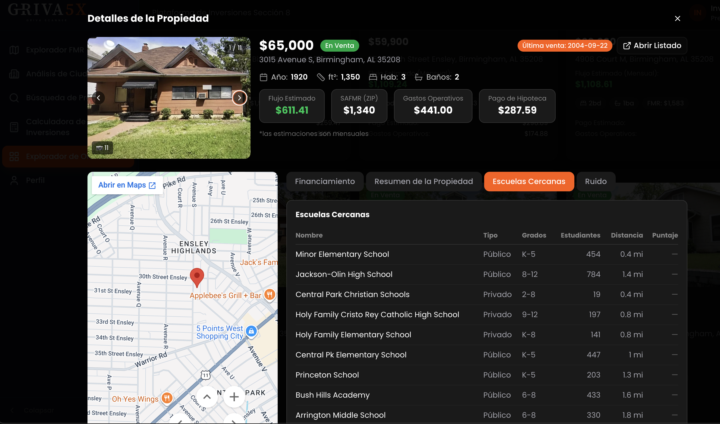Pan the map up with arrow button
The image size is (720, 424).
pos(207,396)
